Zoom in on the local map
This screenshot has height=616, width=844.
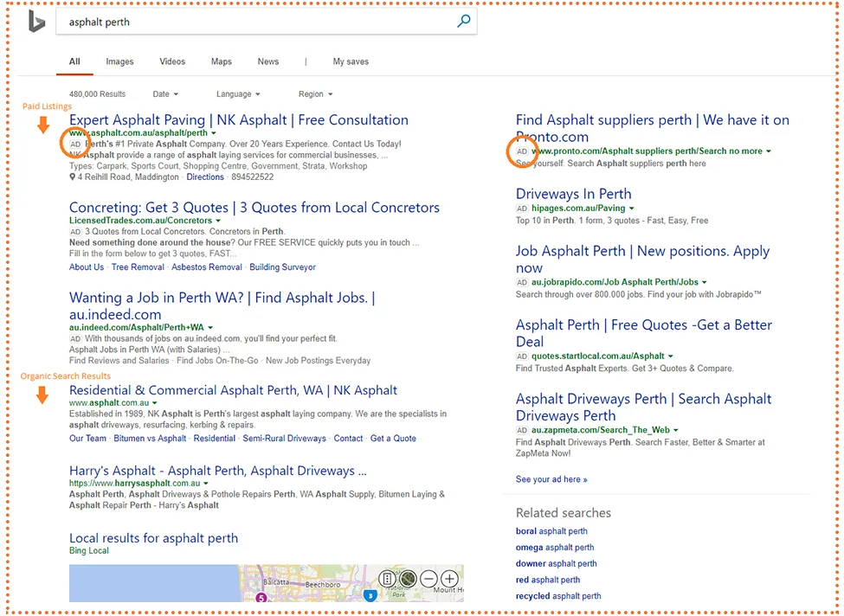pos(449,579)
